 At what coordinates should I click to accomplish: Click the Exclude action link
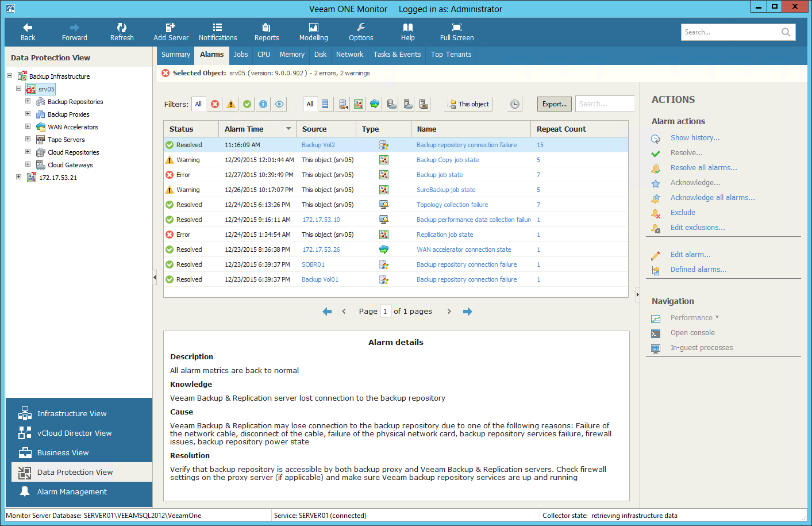(x=683, y=213)
